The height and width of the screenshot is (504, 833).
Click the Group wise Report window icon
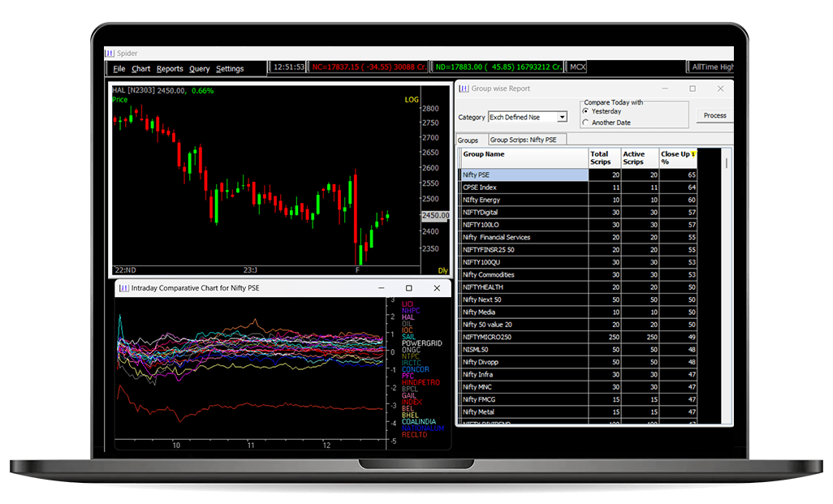pyautogui.click(x=465, y=88)
